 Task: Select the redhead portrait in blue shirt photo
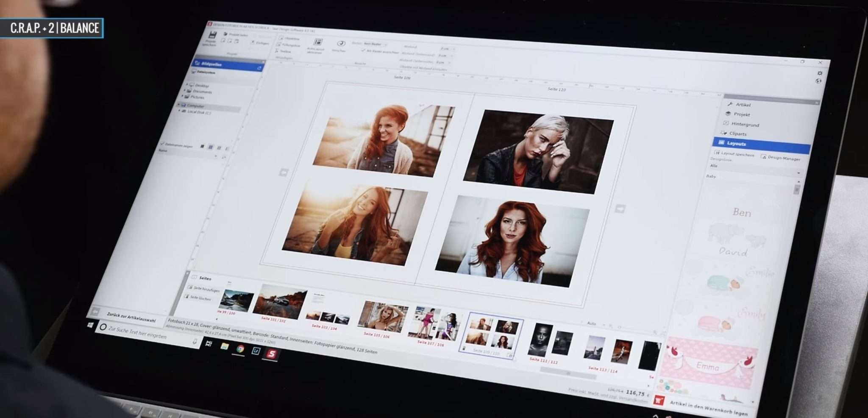click(x=512, y=241)
